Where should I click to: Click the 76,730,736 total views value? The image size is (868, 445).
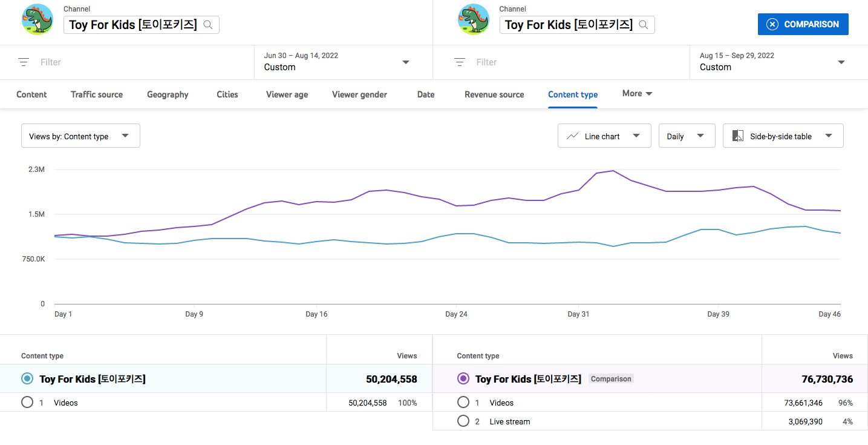(x=827, y=379)
